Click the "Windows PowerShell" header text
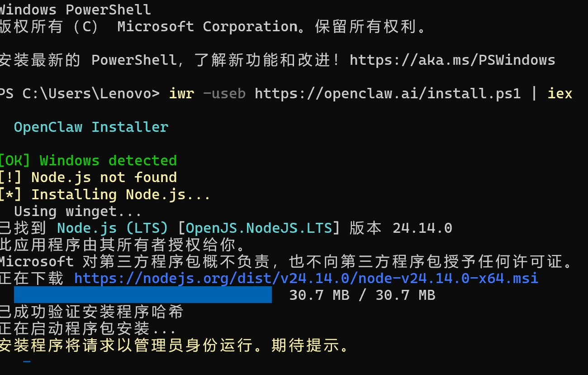The width and height of the screenshot is (588, 375). (x=75, y=10)
